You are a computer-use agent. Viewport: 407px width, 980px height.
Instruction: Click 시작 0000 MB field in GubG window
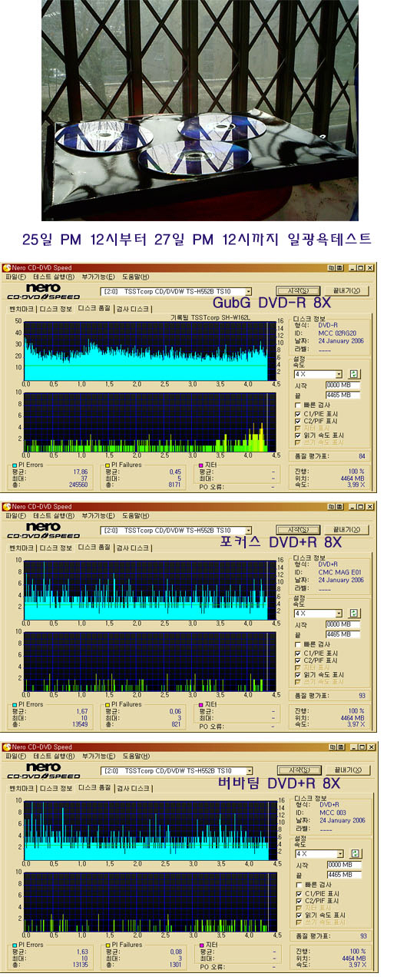(x=342, y=386)
